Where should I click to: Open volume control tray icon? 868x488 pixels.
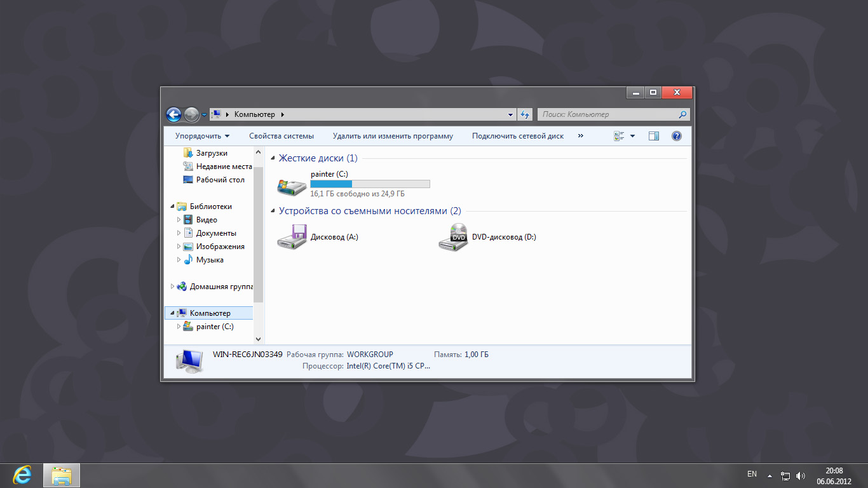[x=800, y=475]
